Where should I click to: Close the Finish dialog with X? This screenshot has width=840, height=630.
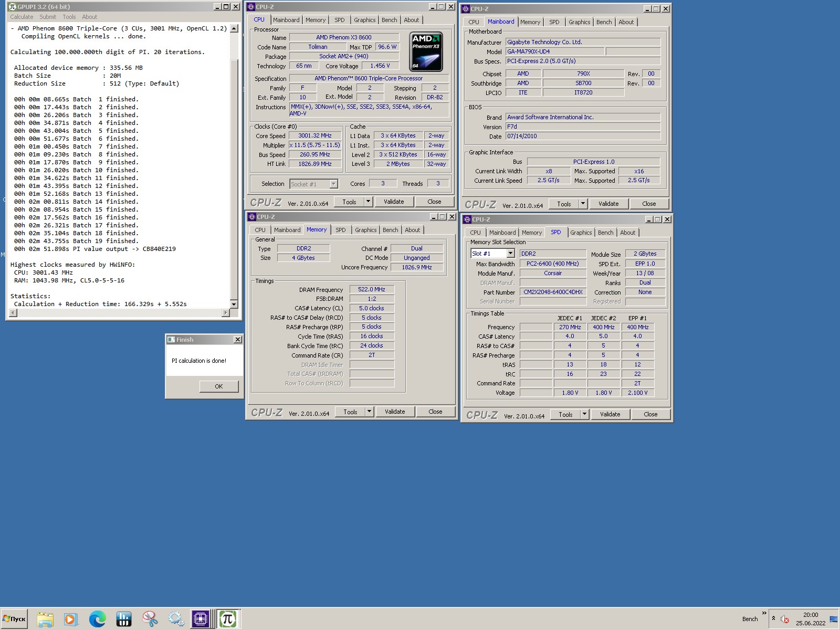(x=238, y=340)
